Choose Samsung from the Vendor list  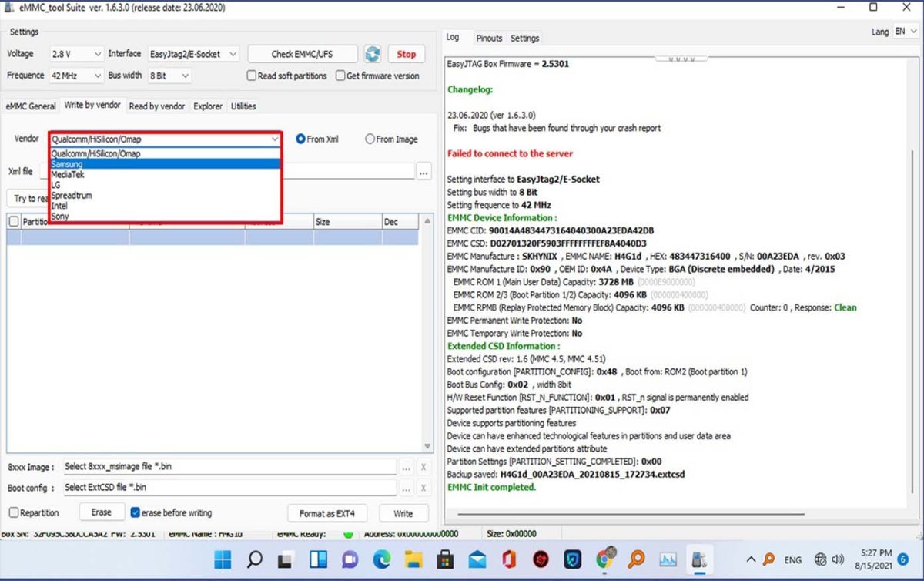tap(165, 164)
